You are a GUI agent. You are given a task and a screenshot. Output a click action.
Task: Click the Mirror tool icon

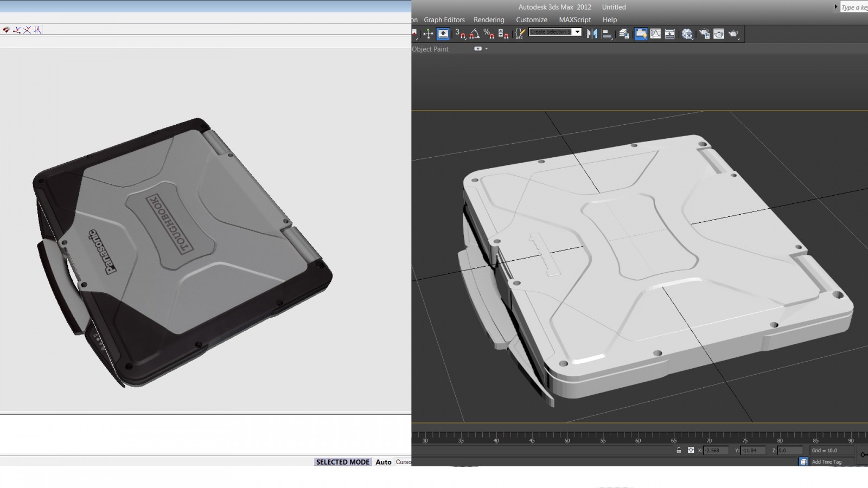click(592, 34)
